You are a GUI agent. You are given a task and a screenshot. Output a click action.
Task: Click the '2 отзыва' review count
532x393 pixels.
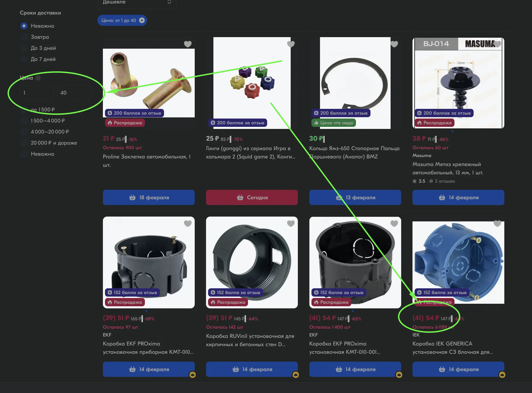(442, 181)
